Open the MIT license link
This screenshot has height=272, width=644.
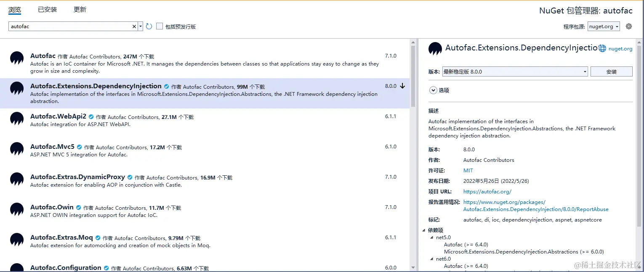pos(468,171)
